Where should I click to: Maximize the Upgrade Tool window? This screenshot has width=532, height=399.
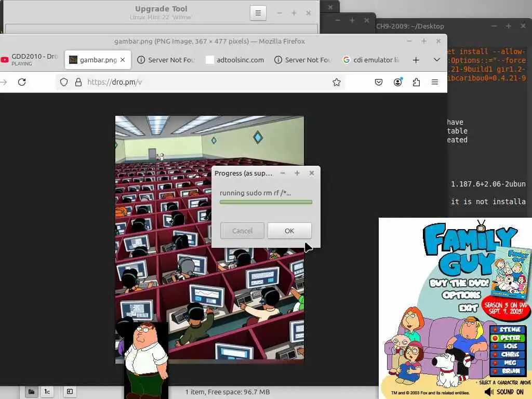pyautogui.click(x=294, y=13)
